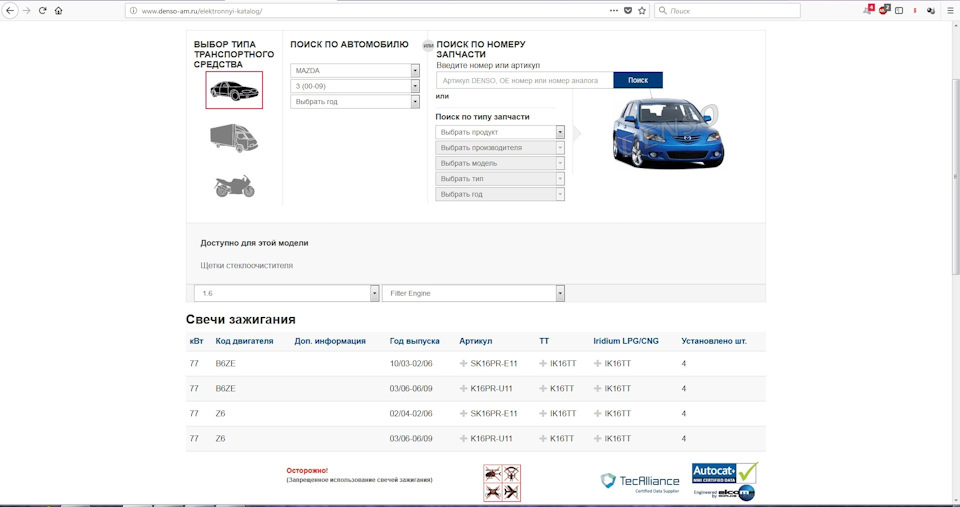Open the TecAlliance logo

(640, 481)
